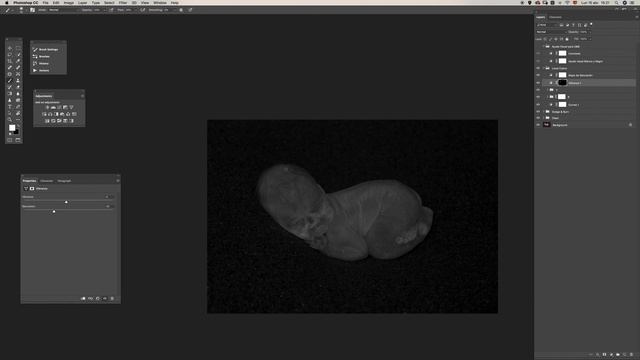Hide the Background layer
Screen dimensions: 640x360
(x=538, y=125)
